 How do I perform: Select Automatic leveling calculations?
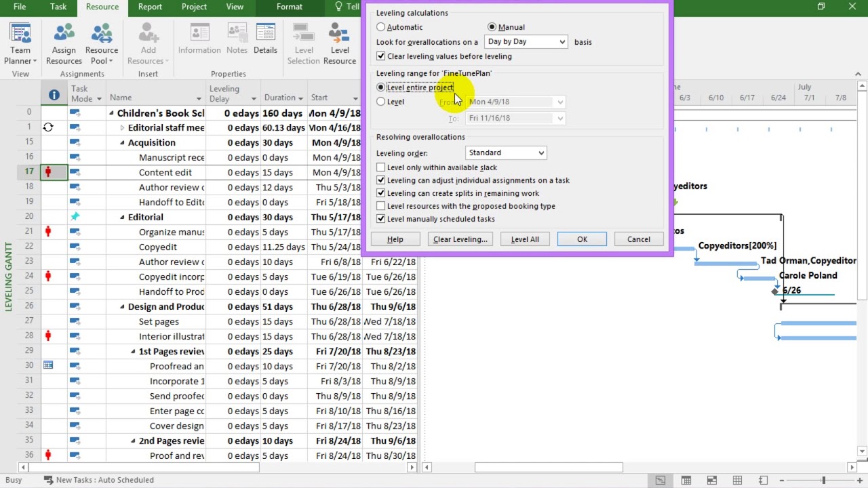(381, 27)
